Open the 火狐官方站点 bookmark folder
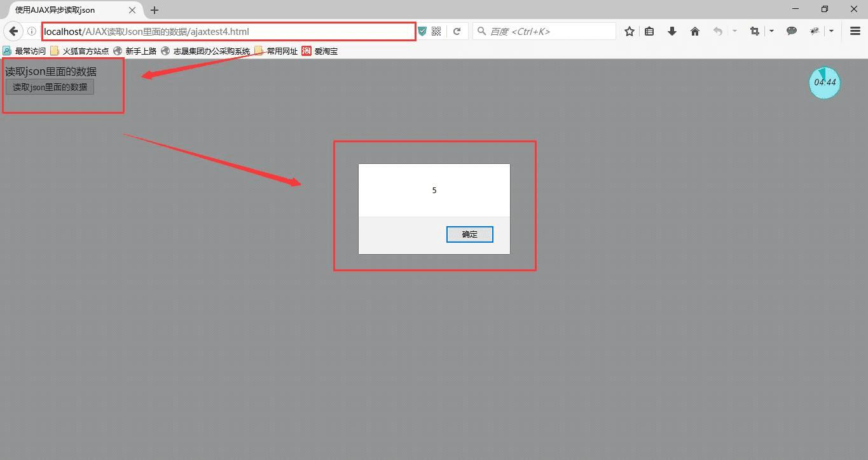This screenshot has width=868, height=460. pos(79,51)
